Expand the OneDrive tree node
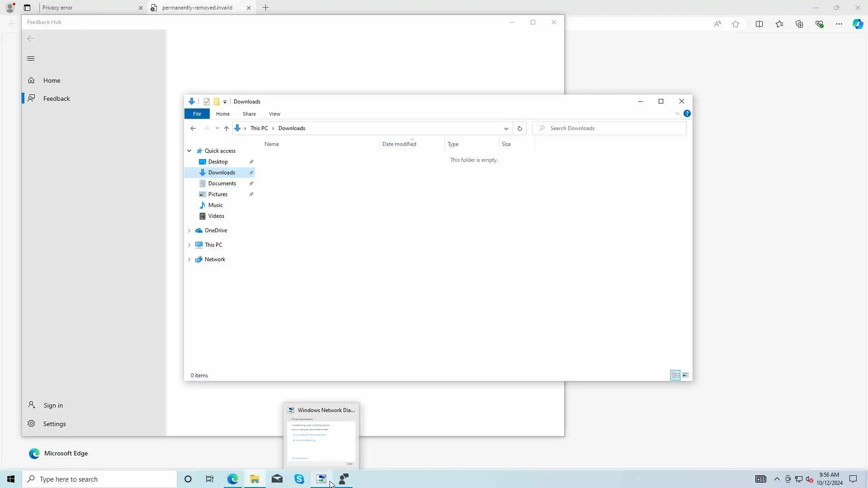868x488 pixels. tap(189, 230)
